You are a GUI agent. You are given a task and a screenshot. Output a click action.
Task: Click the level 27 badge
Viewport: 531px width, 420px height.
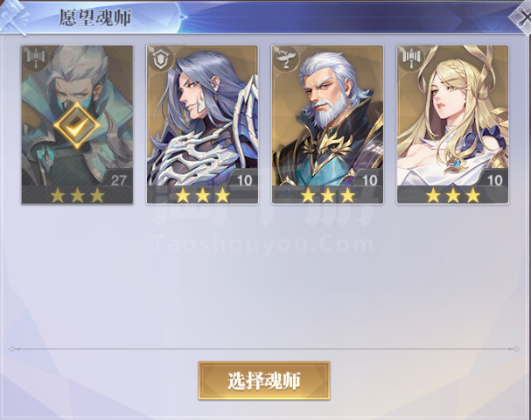click(x=118, y=179)
